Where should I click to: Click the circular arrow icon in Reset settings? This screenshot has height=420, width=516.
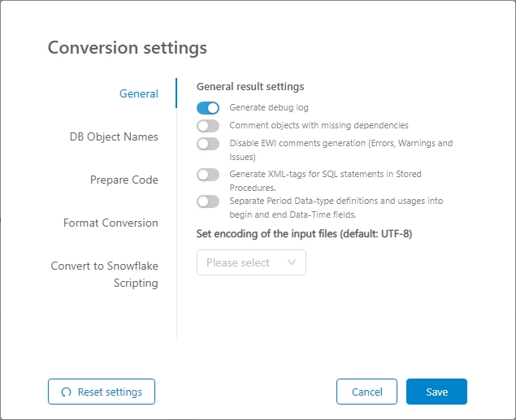(x=67, y=392)
